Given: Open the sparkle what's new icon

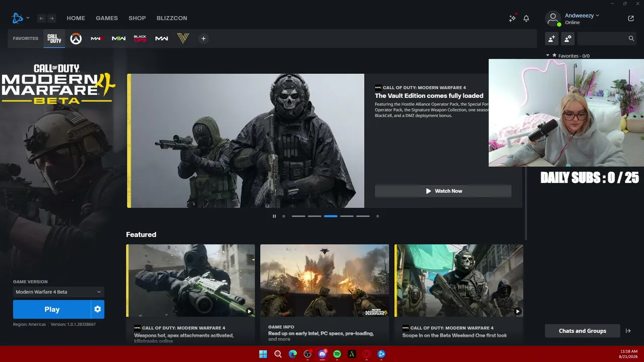Looking at the screenshot, I should pyautogui.click(x=512, y=18).
